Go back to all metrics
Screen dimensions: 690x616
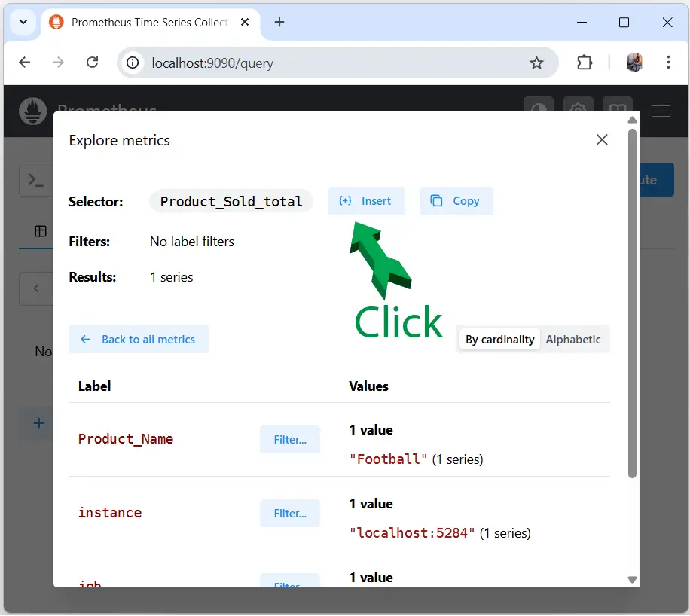pyautogui.click(x=139, y=340)
